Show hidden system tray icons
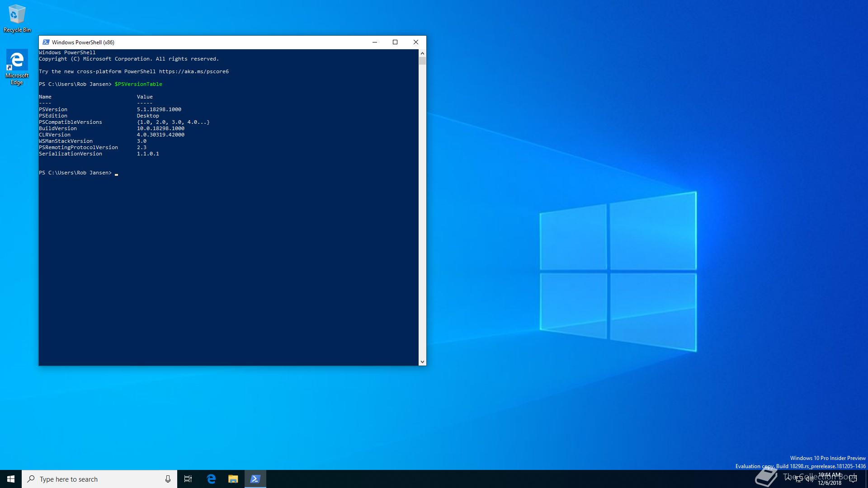 click(x=788, y=479)
